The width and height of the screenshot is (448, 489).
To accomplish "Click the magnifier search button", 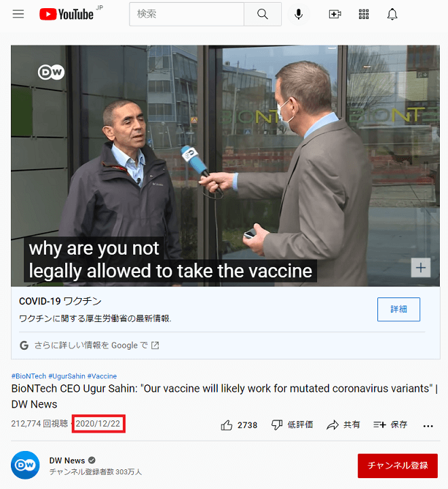I will pos(263,14).
